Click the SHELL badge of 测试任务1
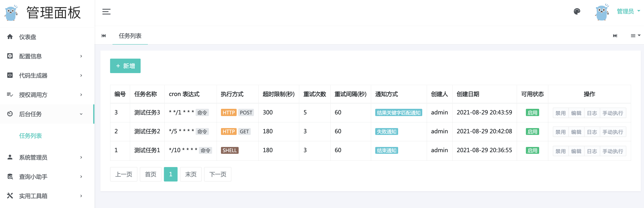 coord(230,150)
